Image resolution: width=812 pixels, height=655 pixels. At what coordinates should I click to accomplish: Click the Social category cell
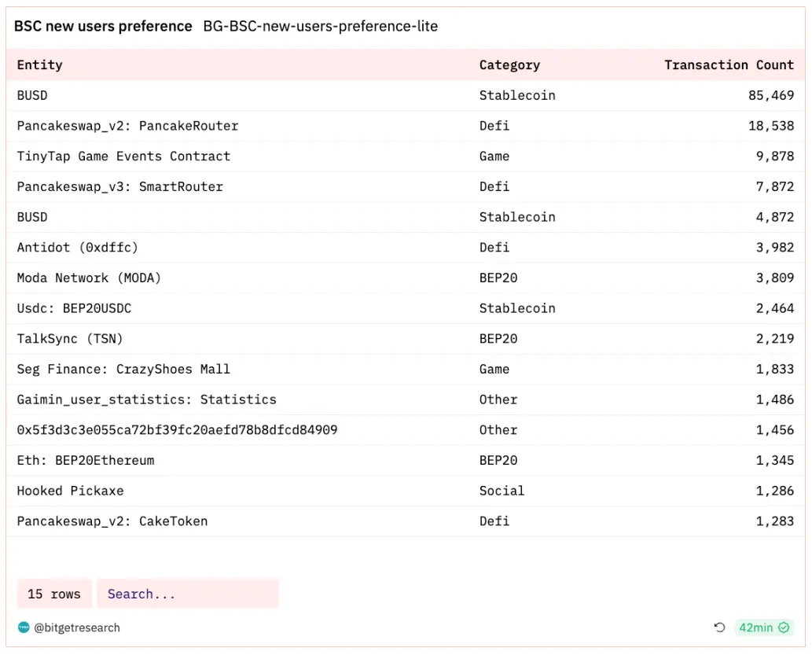coord(502,491)
